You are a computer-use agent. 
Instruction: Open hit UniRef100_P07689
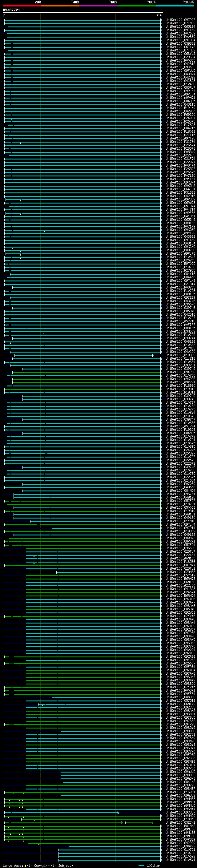(x=180, y=33)
